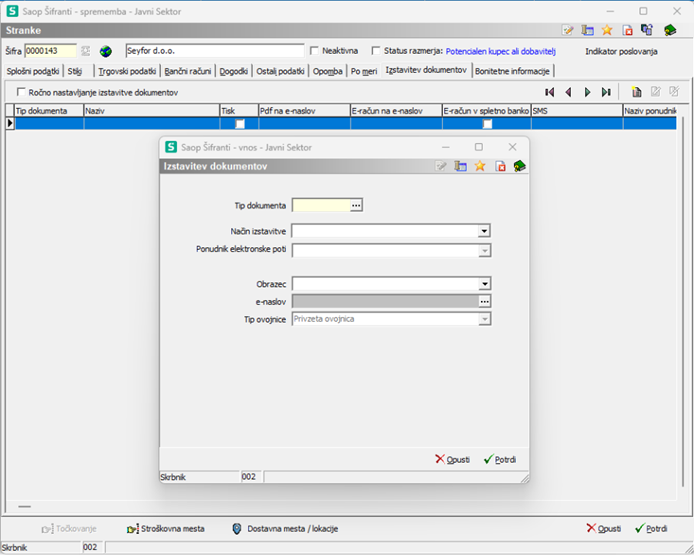This screenshot has width=694, height=556.
Task: Toggle the Neaktivna checkbox
Action: click(314, 50)
